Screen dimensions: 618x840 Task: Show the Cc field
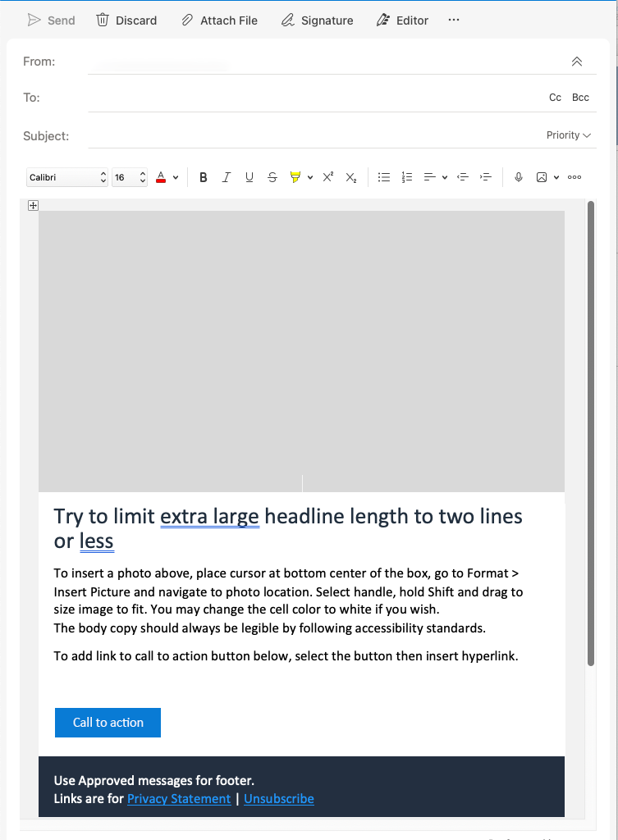click(x=556, y=98)
